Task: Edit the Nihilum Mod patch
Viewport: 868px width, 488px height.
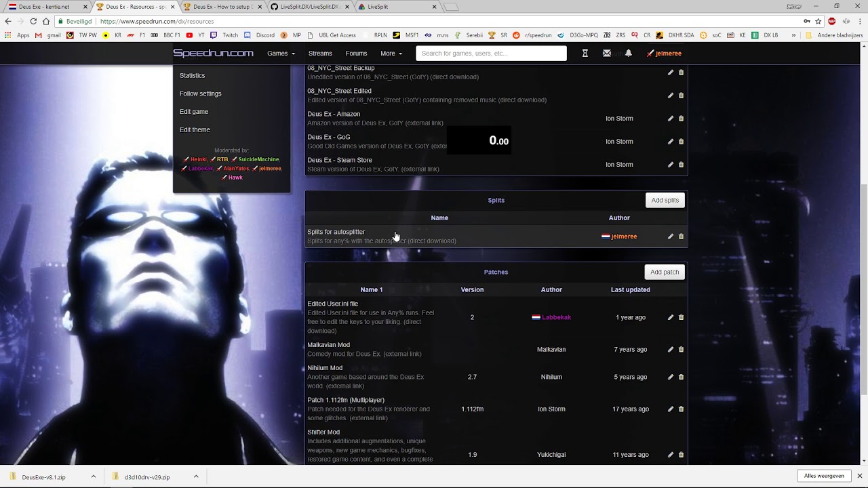Action: 670,377
